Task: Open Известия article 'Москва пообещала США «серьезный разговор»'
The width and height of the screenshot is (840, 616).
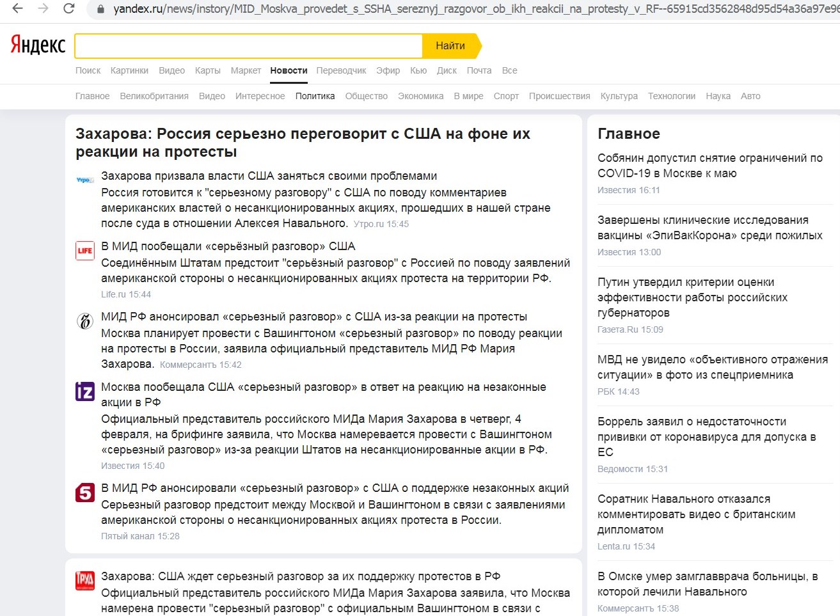Action: [324, 395]
